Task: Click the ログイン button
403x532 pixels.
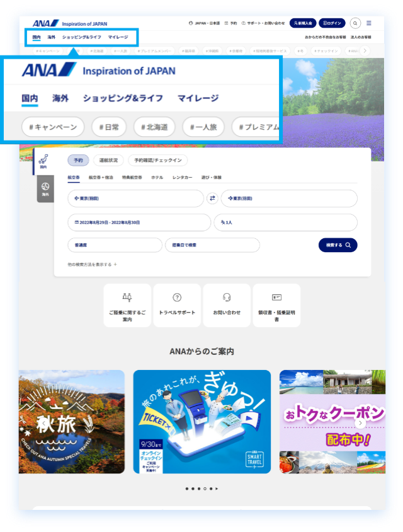Action: coord(332,23)
